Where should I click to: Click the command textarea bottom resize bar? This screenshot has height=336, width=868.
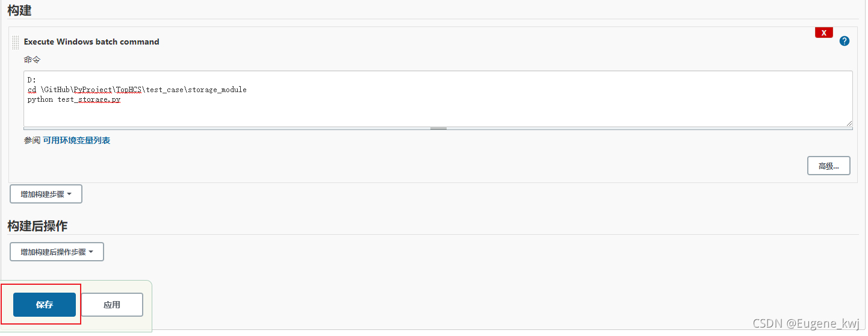click(x=438, y=128)
